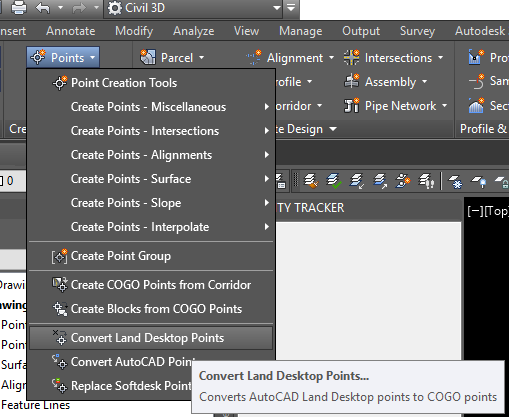Click the layer icon with green check

[334, 181]
